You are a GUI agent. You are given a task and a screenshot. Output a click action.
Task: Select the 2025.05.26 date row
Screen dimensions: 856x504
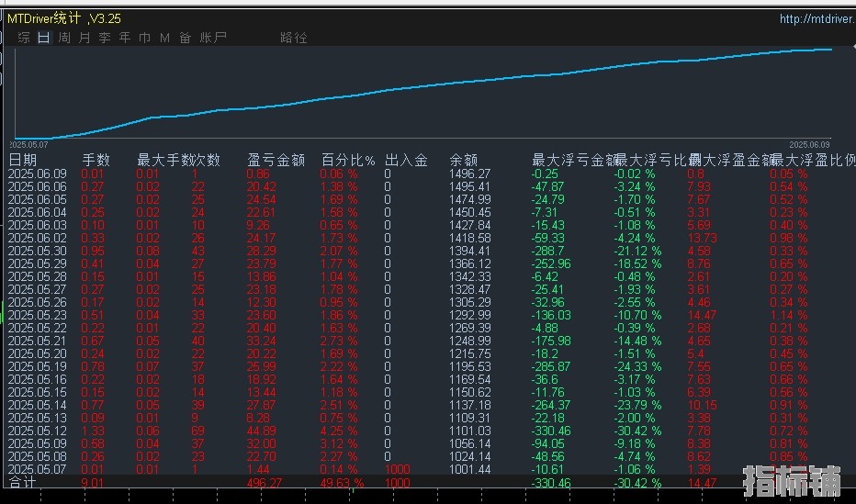click(x=37, y=302)
